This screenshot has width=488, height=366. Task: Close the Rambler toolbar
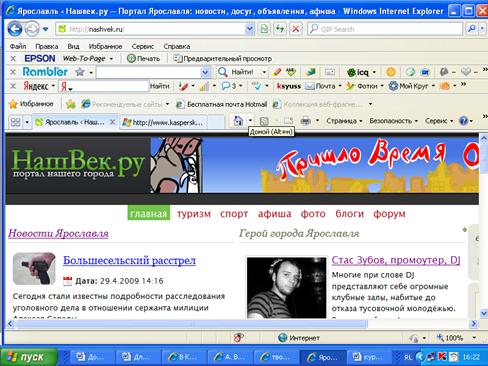tap(13, 72)
